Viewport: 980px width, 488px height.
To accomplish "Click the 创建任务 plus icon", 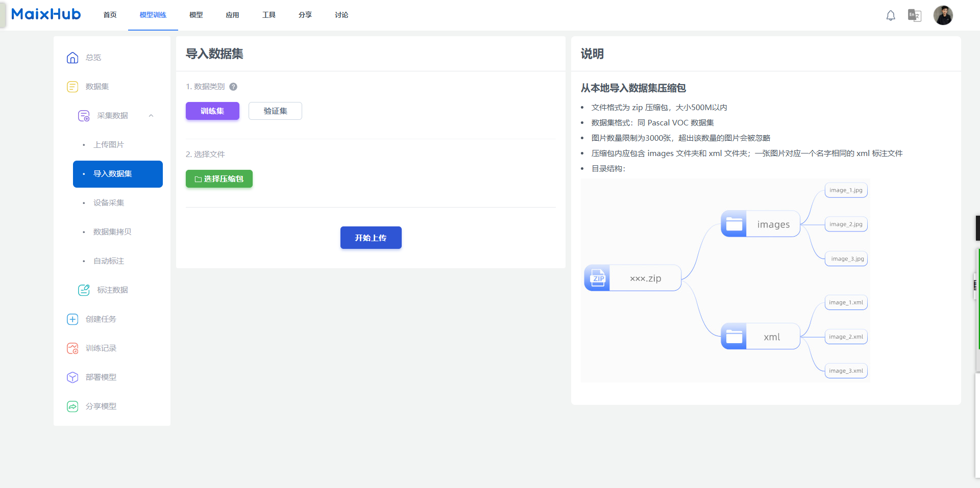I will coord(72,319).
